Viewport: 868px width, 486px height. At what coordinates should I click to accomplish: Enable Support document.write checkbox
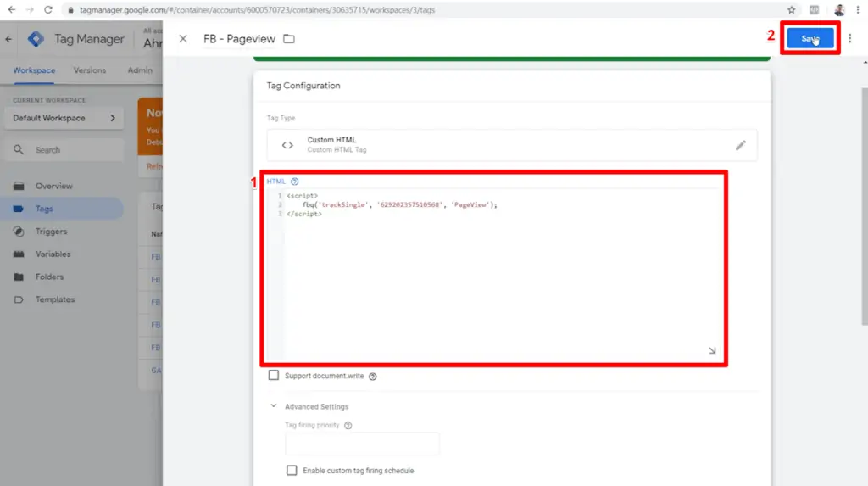[274, 375]
